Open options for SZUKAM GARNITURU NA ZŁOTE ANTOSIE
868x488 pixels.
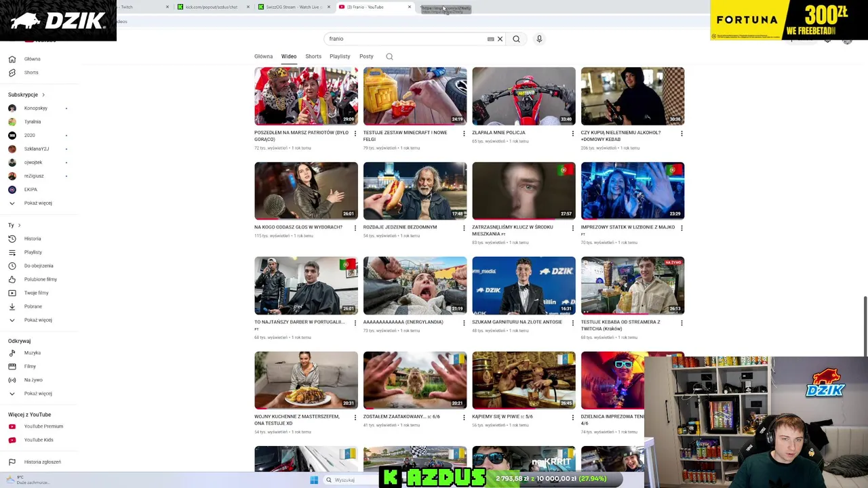tap(572, 323)
